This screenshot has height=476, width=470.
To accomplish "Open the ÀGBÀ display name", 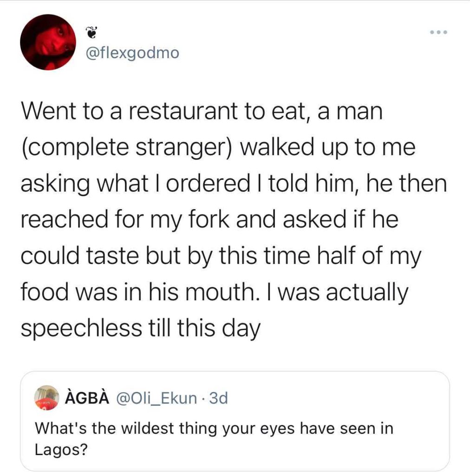I will 86,398.
